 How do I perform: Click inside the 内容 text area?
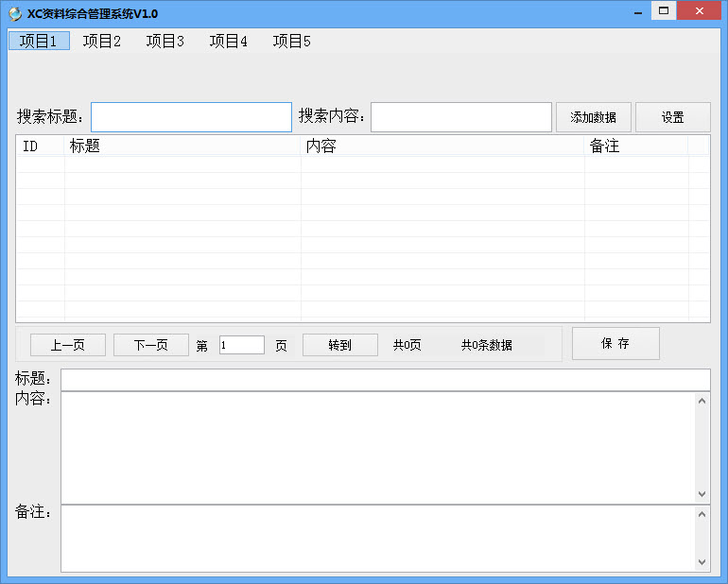(x=378, y=448)
